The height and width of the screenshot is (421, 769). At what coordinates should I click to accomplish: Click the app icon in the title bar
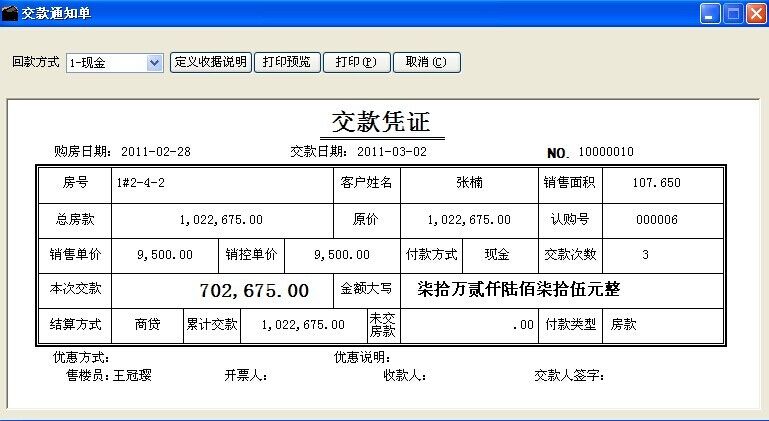pyautogui.click(x=11, y=14)
